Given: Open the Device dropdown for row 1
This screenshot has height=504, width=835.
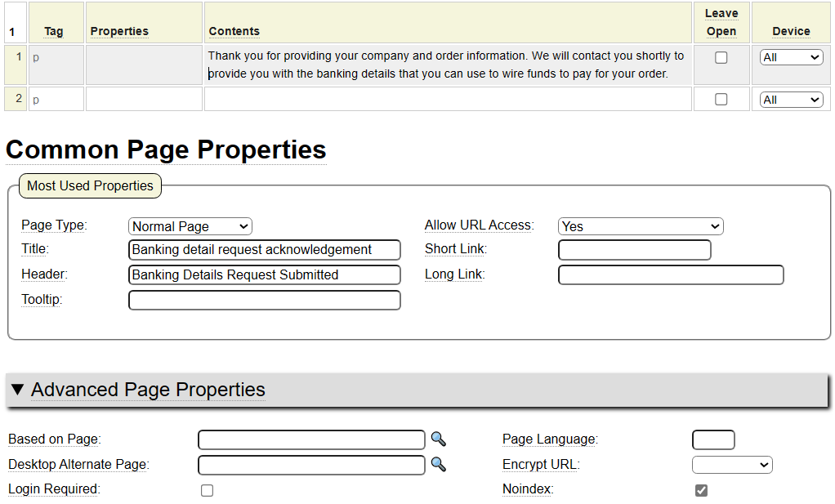Looking at the screenshot, I should (791, 57).
